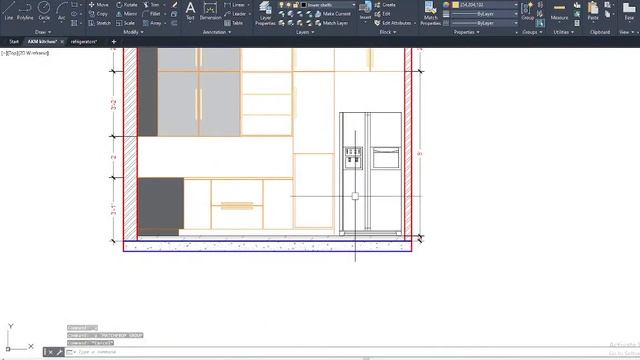640x360 pixels.
Task: Switch to the Start tab
Action: 14,42
